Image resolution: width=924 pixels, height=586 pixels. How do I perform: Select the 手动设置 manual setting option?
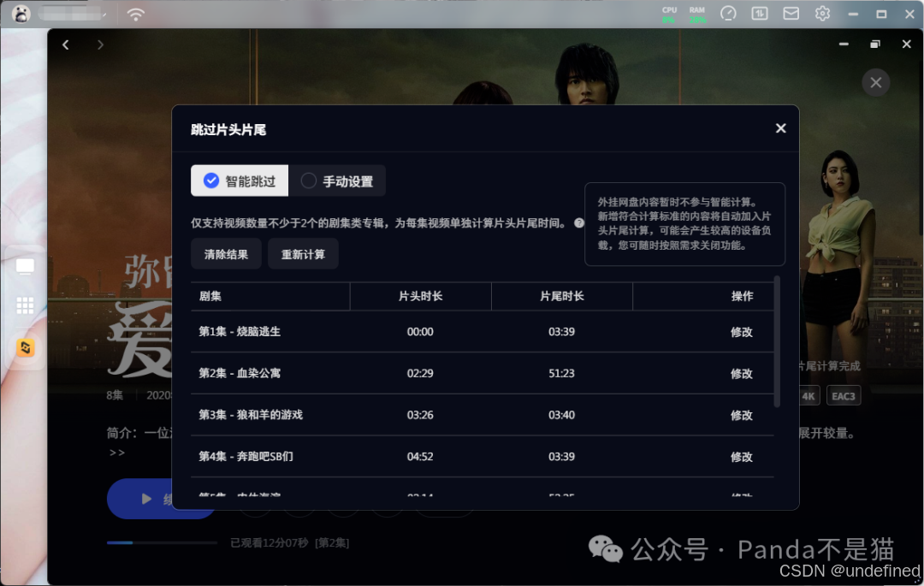click(x=337, y=181)
